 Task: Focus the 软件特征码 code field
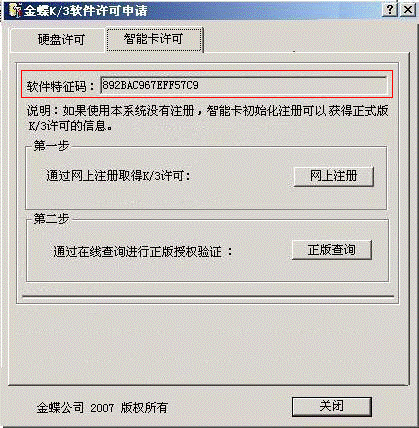click(244, 85)
